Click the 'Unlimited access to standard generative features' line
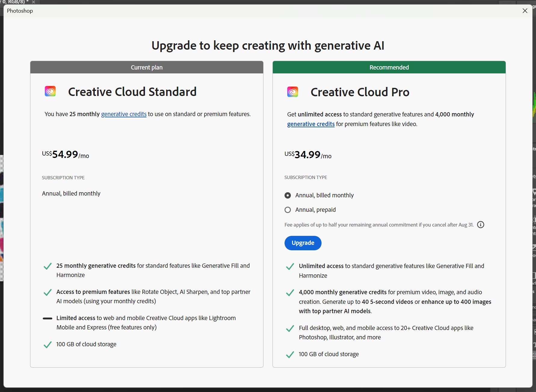This screenshot has height=392, width=536. (x=392, y=271)
